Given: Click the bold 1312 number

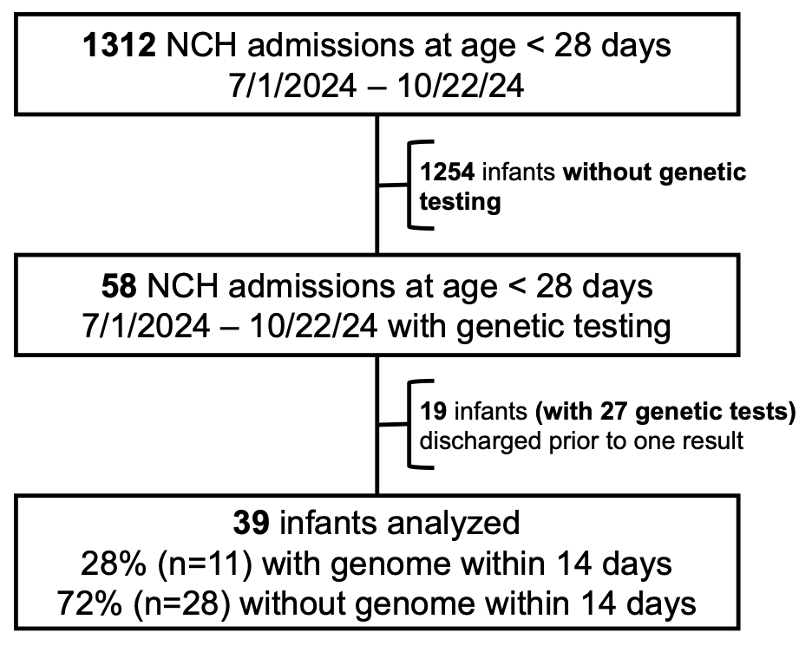Looking at the screenshot, I should tap(119, 46).
